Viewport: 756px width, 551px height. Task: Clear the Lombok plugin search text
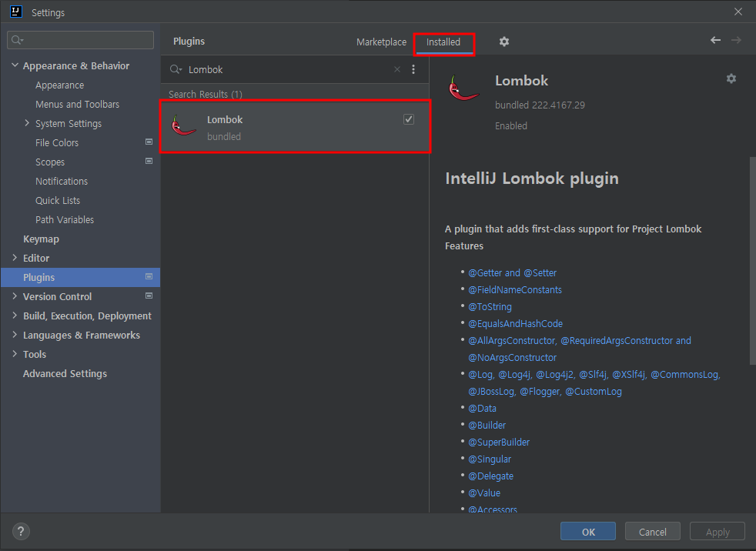[x=396, y=69]
